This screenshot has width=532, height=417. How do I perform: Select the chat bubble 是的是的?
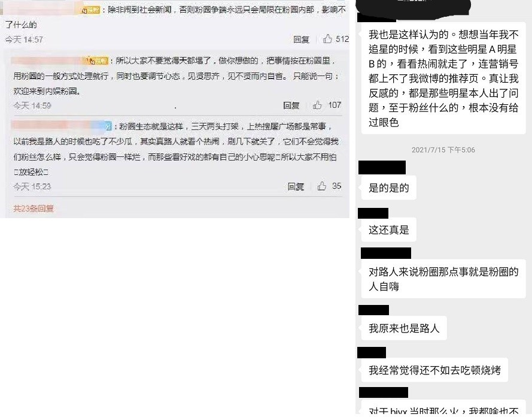click(x=389, y=188)
